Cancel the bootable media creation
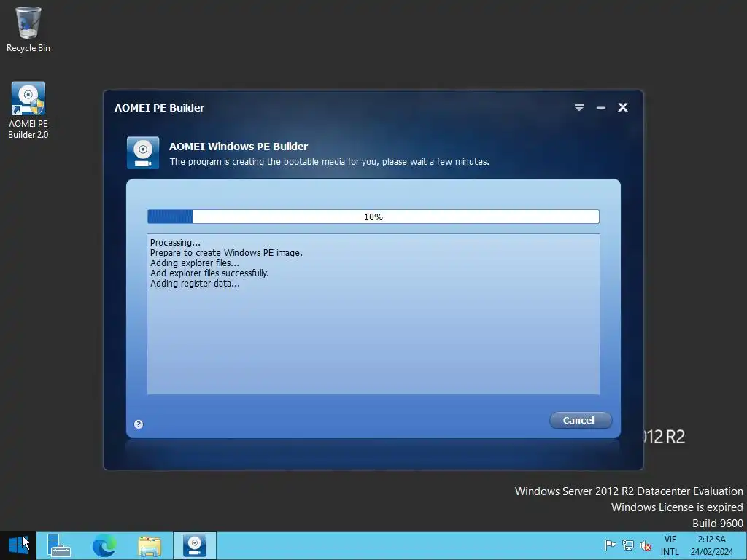 [x=580, y=420]
